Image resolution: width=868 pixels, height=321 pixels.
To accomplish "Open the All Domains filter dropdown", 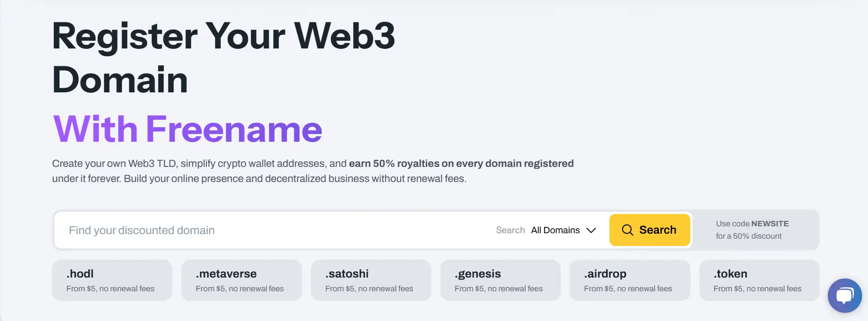I will (x=555, y=230).
